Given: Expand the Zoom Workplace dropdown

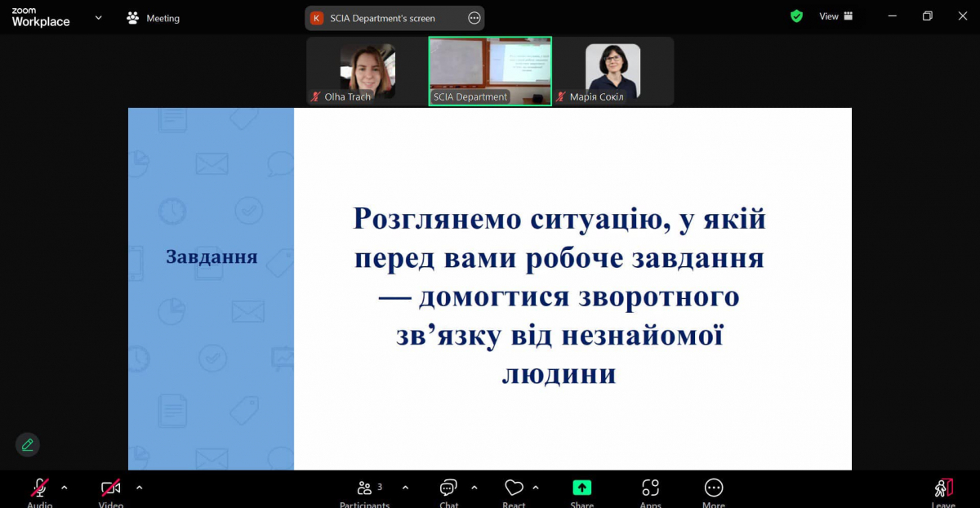Looking at the screenshot, I should (96, 16).
